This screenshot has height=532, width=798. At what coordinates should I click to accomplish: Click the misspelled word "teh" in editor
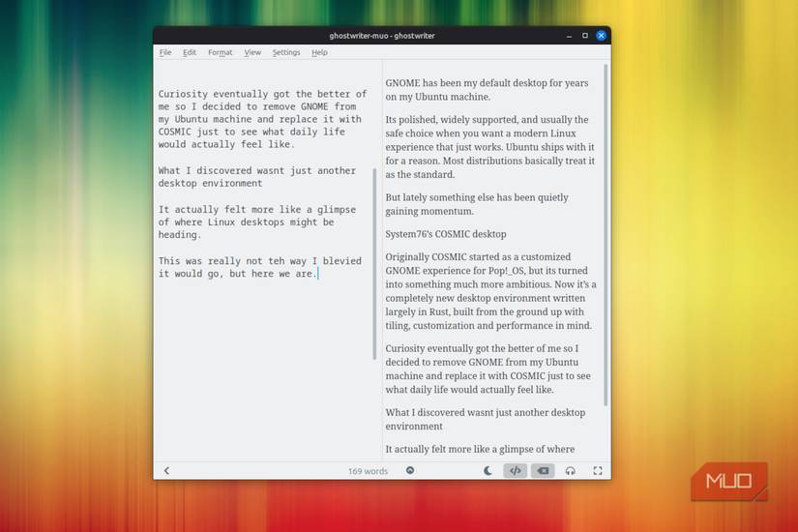[x=277, y=260]
